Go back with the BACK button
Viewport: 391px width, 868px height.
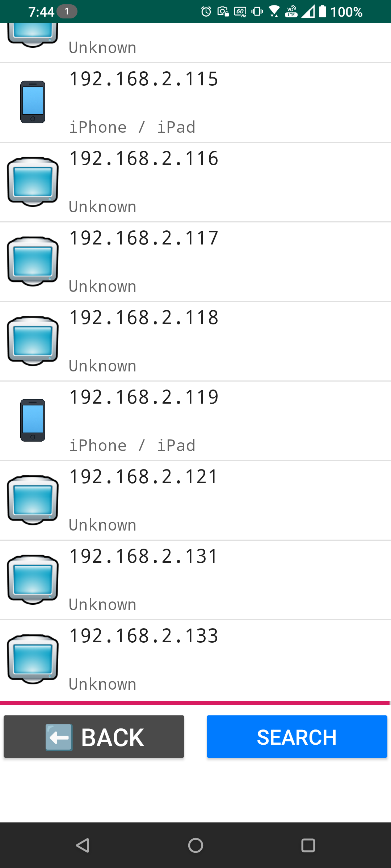click(x=94, y=736)
